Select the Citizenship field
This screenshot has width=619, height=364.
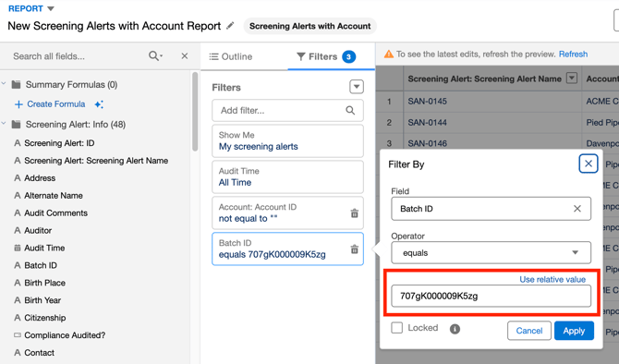pyautogui.click(x=45, y=318)
